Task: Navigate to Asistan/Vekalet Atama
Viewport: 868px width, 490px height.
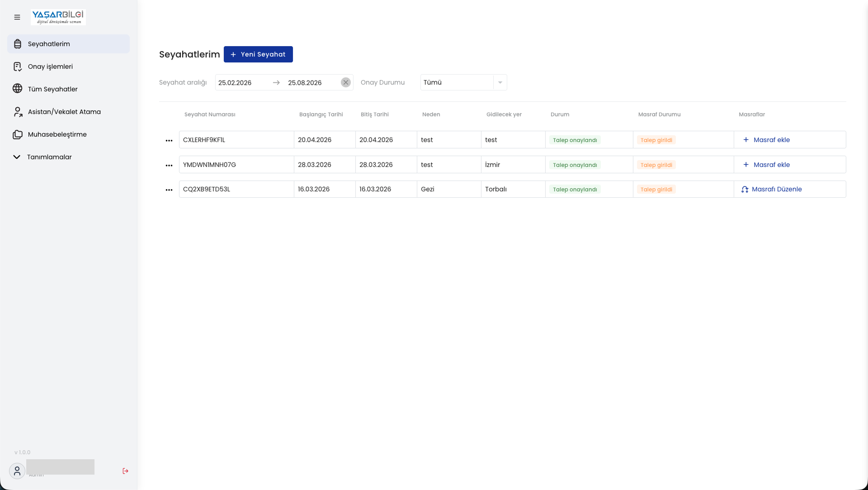Action: click(68, 112)
